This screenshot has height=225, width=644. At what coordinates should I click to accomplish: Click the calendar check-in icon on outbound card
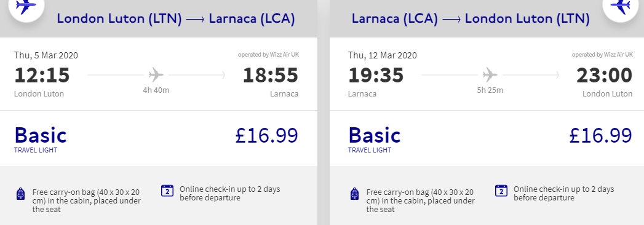167,191
